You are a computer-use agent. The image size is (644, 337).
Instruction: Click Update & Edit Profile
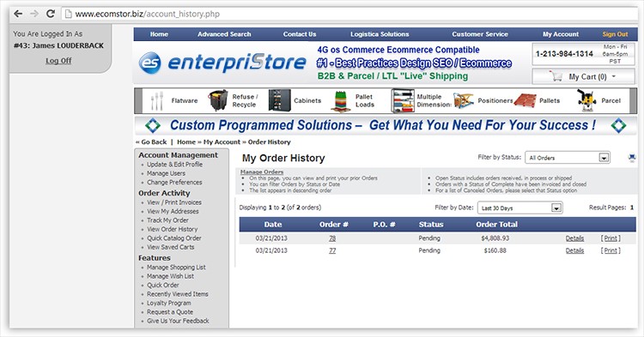tap(174, 165)
